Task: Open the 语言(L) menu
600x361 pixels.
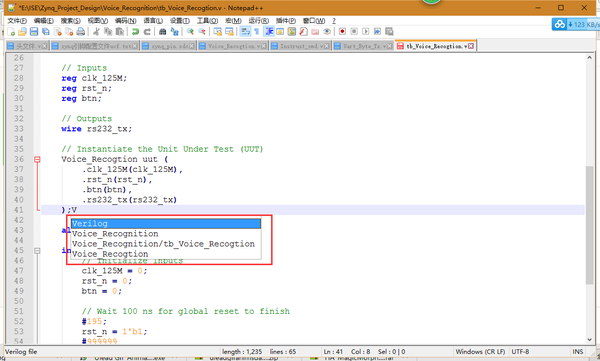Action: (x=153, y=21)
